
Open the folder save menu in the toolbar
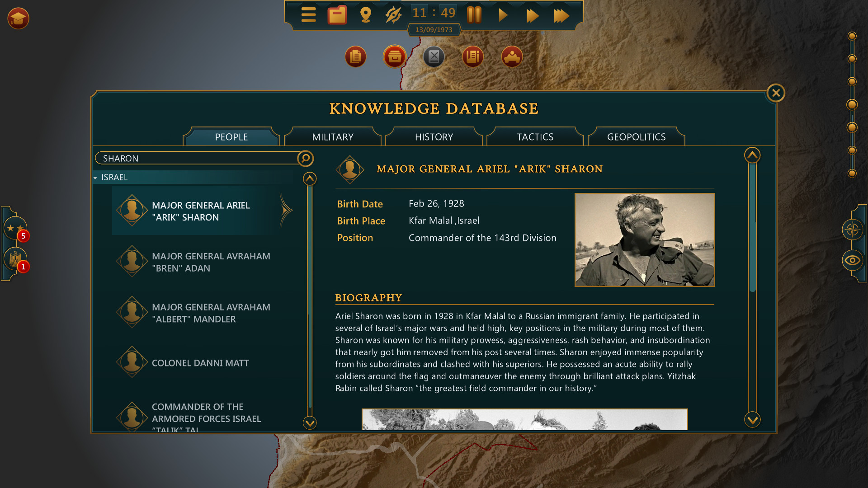coord(337,15)
